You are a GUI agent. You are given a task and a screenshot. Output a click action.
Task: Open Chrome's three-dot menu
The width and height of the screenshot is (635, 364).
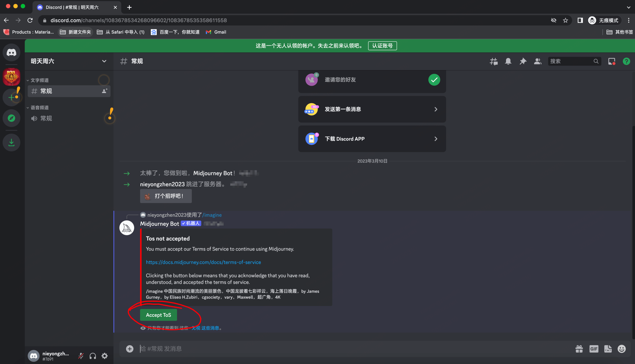629,20
